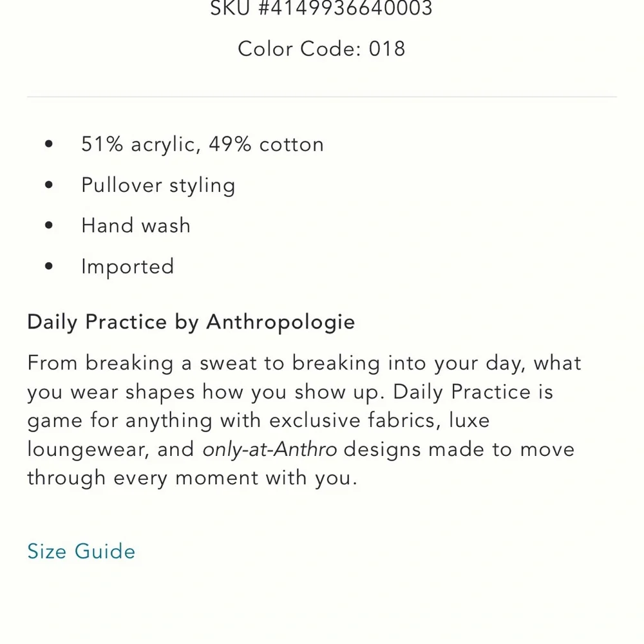This screenshot has width=644, height=644.
Task: Click the word Anthropologie in the heading
Action: 280,322
